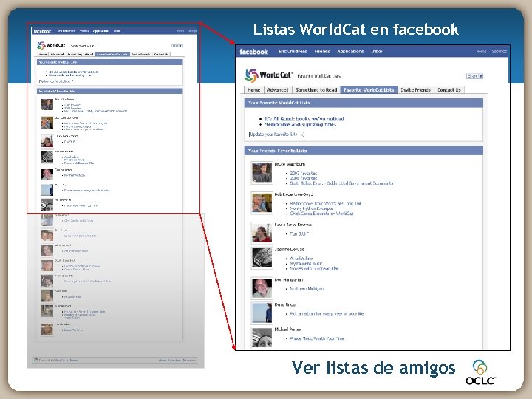Image resolution: width=532 pixels, height=399 pixels.
Task: Open "Monty Python Excerpts" list in enlarged view
Action: [x=312, y=208]
